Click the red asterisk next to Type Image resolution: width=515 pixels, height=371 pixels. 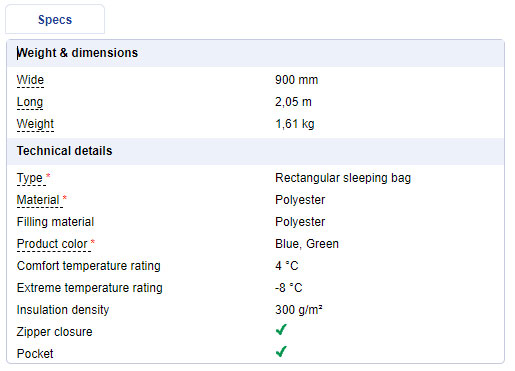[48, 175]
